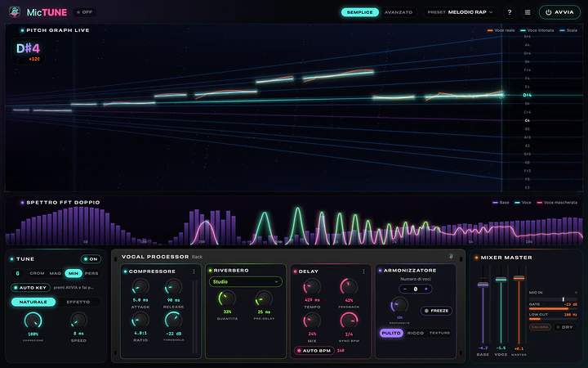Viewport: 588px width, 368px height.
Task: Open the Compressore three-dot options menu
Action: pos(194,272)
